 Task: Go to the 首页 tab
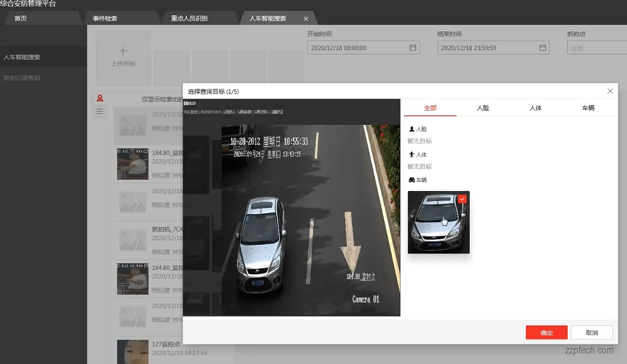point(21,19)
